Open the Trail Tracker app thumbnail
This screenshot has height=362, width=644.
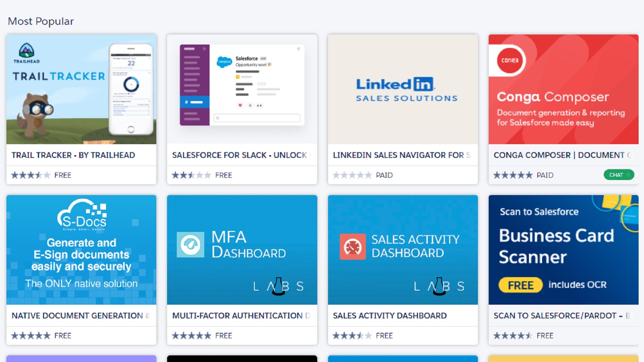point(82,89)
